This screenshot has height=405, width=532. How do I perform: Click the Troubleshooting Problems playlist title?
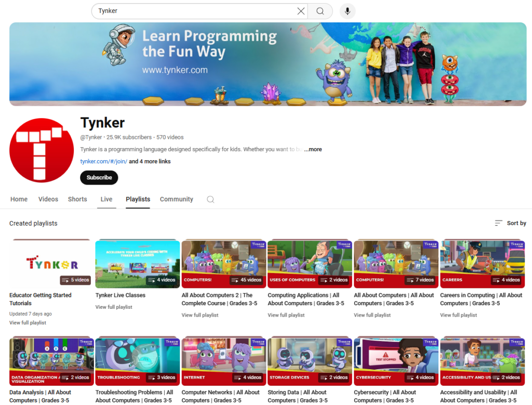point(135,396)
